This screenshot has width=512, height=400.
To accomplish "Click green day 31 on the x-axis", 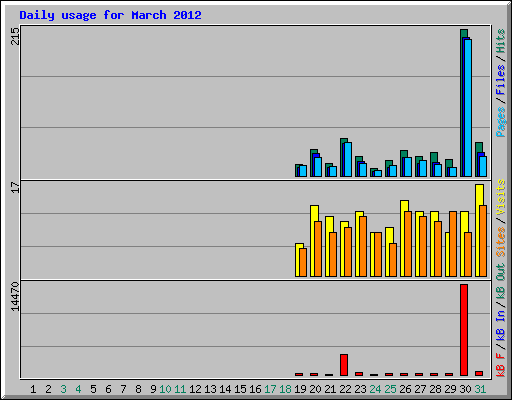I will pos(480,389).
